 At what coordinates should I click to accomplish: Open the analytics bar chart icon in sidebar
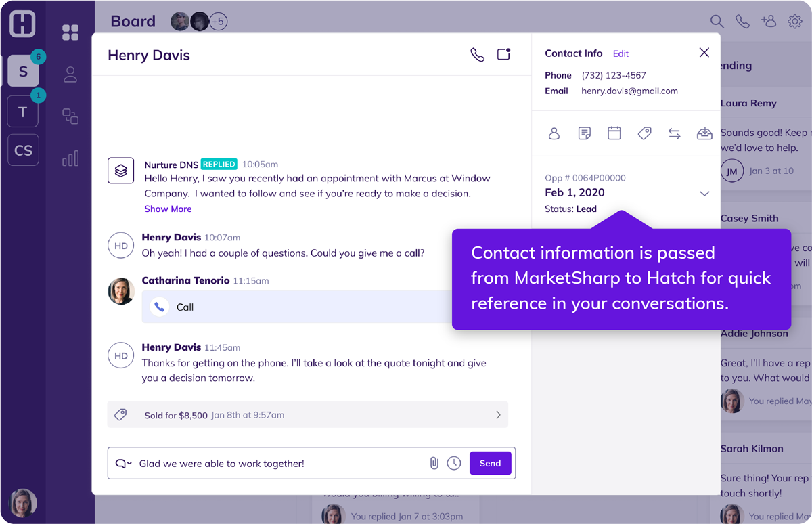(70, 158)
